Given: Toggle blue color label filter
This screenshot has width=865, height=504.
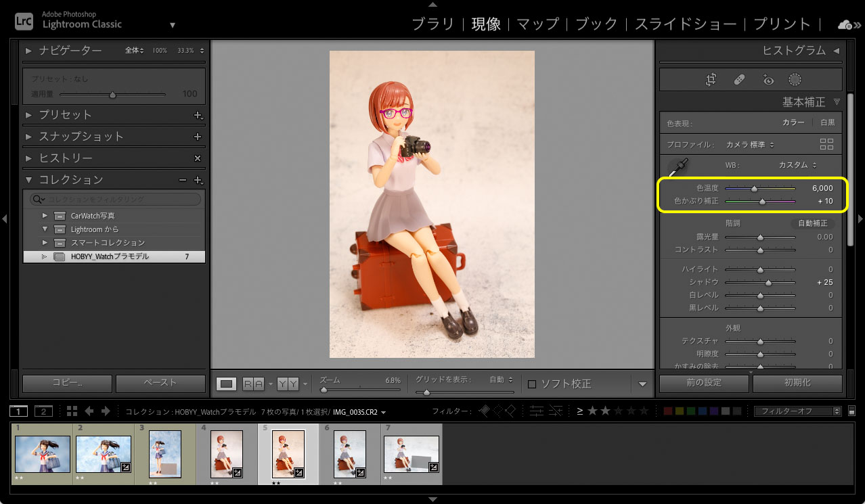Looking at the screenshot, I should pos(703,411).
